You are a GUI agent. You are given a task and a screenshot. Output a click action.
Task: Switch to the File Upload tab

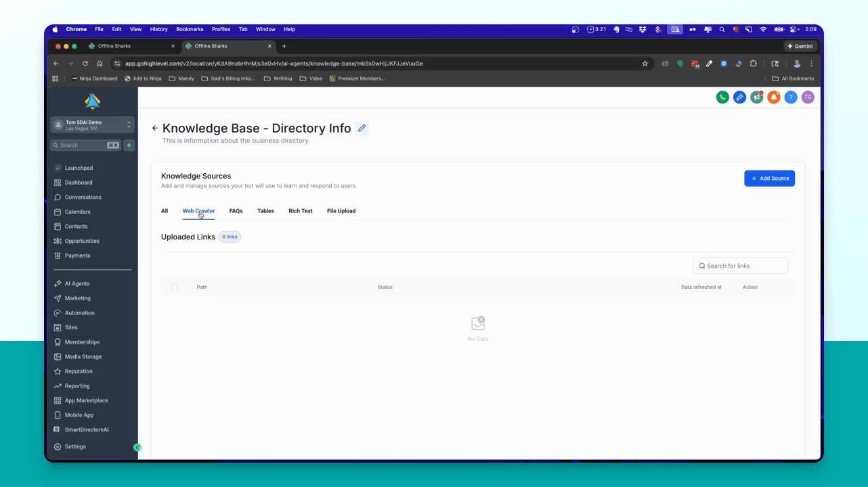coord(341,211)
